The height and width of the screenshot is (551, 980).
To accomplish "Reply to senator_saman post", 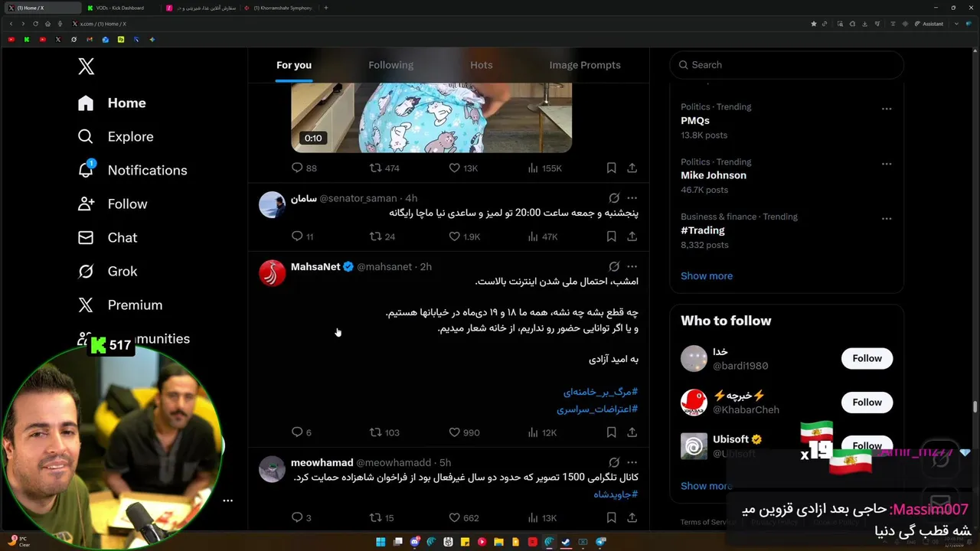I will click(302, 236).
